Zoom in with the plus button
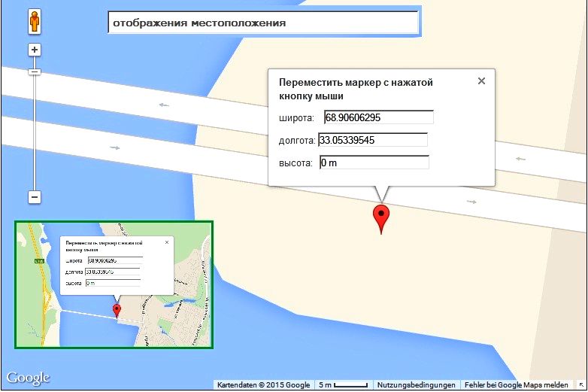This screenshot has width=588, height=392. 34,50
